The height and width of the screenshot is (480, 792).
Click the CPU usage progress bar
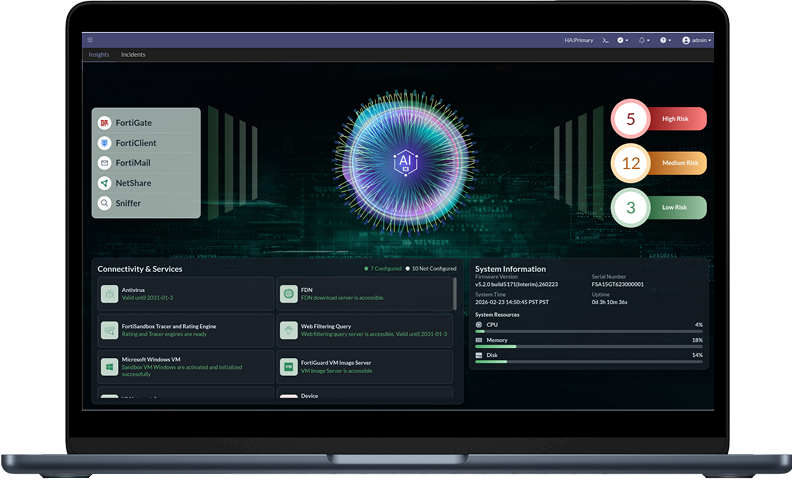[589, 331]
